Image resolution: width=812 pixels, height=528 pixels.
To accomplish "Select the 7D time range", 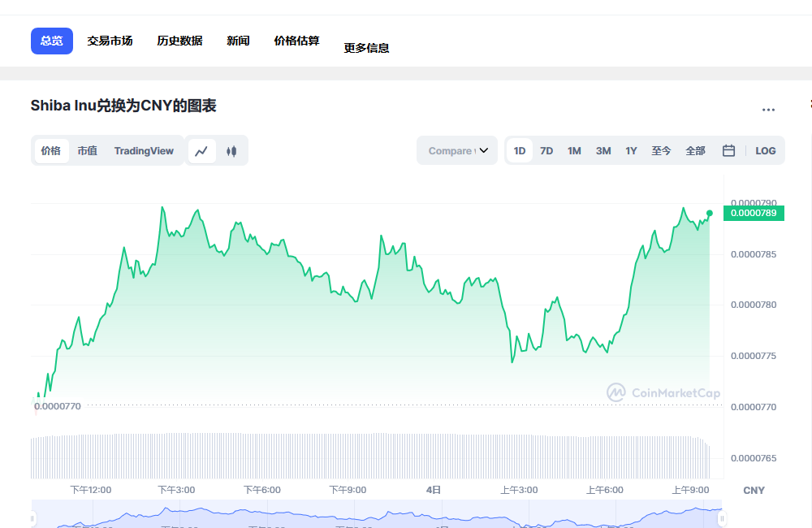I will [x=546, y=151].
